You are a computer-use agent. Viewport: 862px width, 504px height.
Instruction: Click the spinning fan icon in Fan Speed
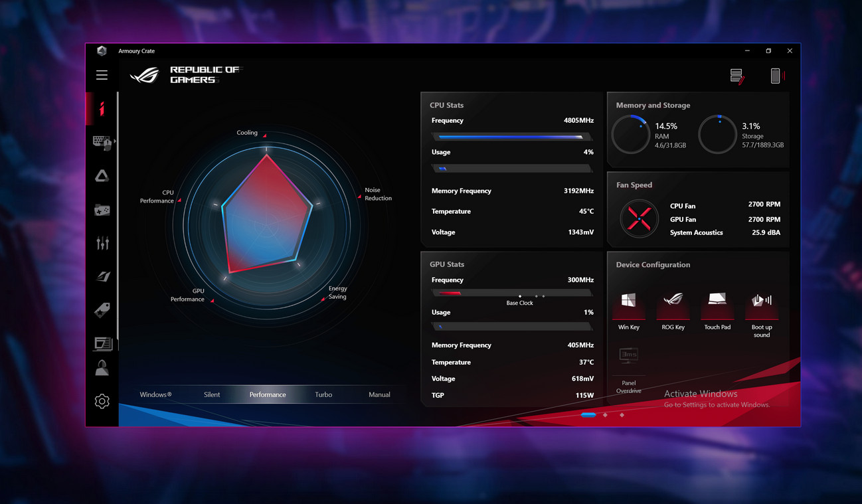(x=639, y=218)
